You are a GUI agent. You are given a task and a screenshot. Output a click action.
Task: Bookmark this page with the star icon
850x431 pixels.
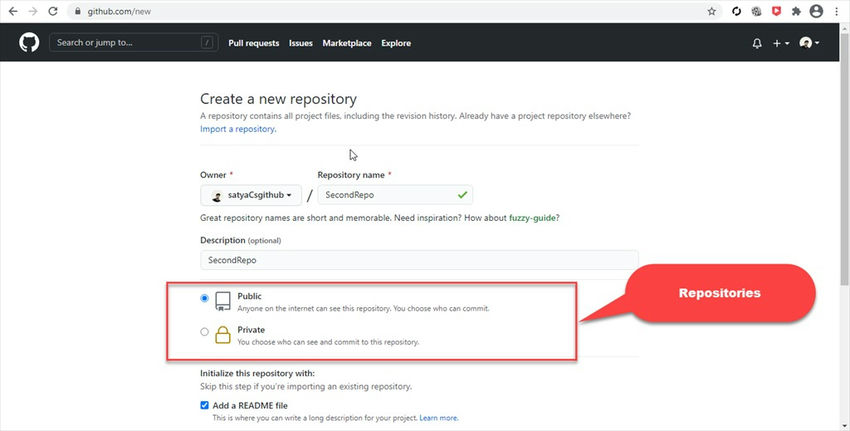click(x=712, y=11)
